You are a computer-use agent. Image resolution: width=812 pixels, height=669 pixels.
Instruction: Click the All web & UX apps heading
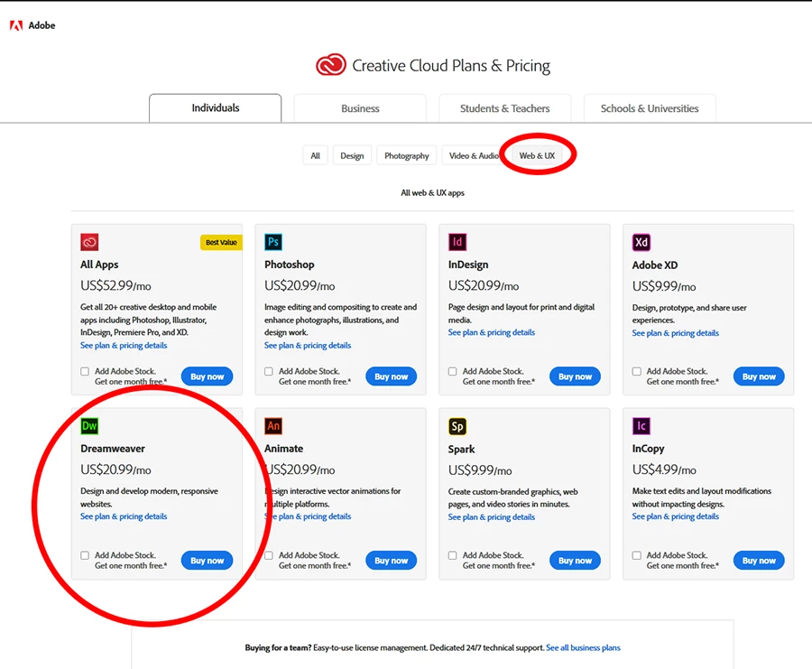click(432, 193)
